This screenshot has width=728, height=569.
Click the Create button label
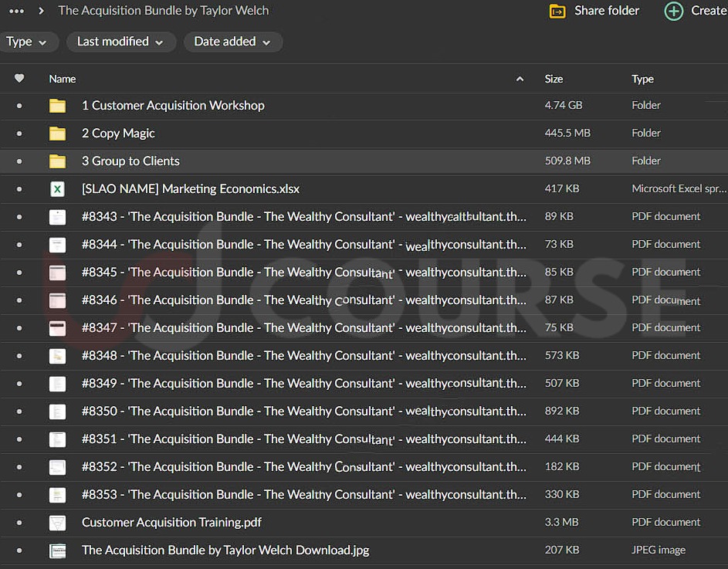(709, 11)
